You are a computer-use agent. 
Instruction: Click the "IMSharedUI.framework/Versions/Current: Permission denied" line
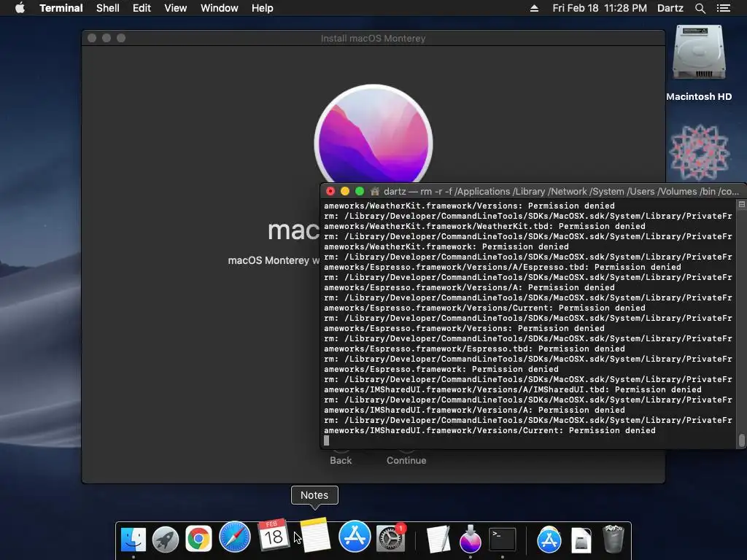489,430
